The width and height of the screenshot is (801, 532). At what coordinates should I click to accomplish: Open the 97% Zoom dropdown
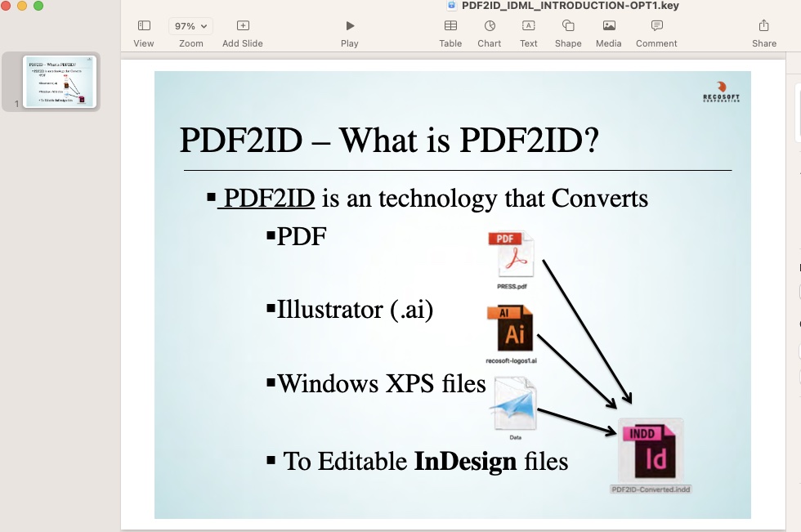tap(190, 26)
